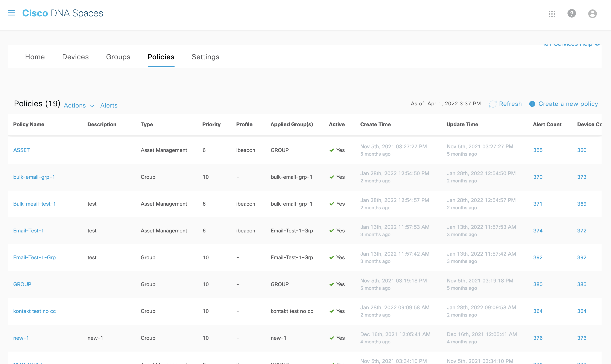Click Create a new policy
611x364 pixels.
[x=568, y=104]
